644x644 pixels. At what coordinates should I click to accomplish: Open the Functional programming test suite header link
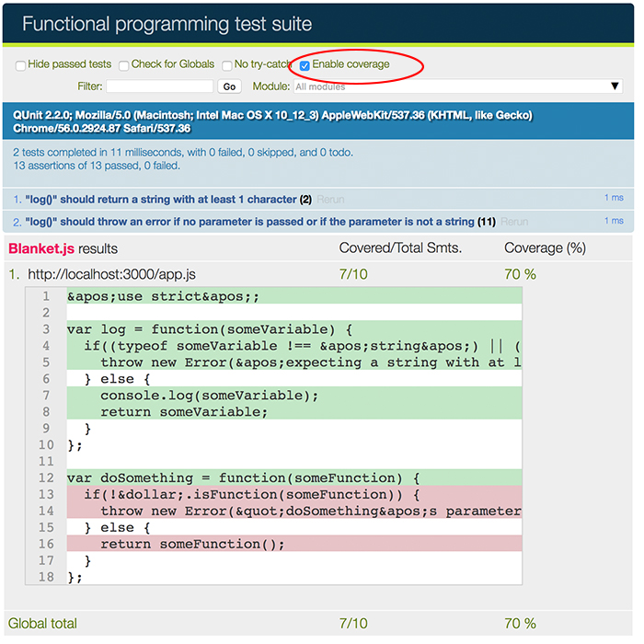167,24
